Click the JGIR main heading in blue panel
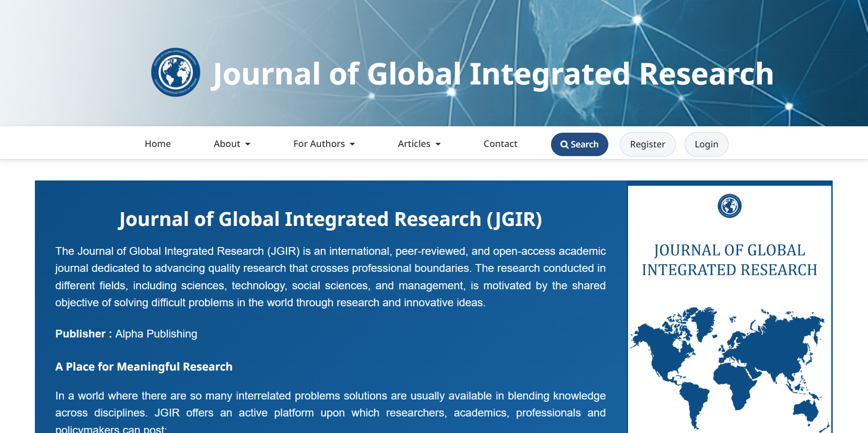The height and width of the screenshot is (433, 868). (330, 219)
